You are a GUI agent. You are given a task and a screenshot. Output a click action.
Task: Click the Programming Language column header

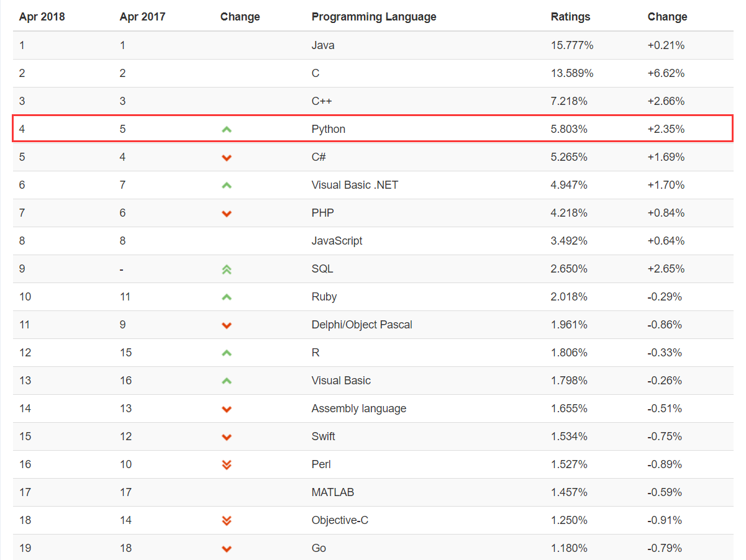(x=374, y=17)
